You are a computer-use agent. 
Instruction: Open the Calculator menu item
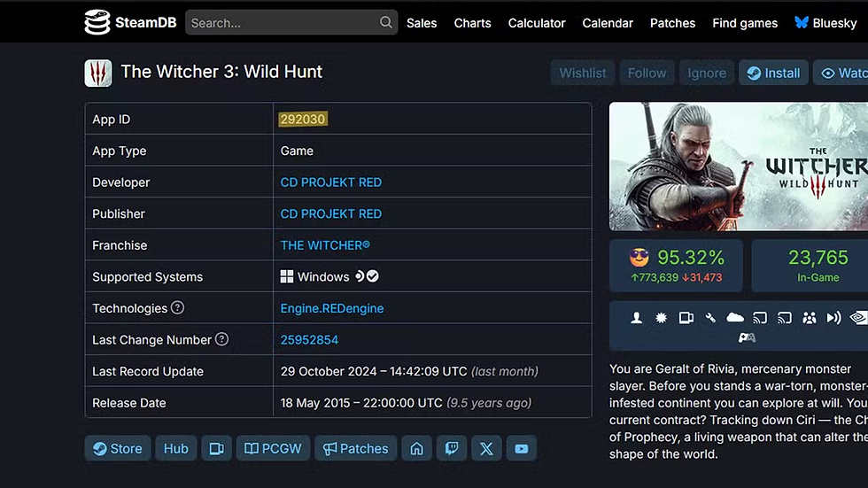(537, 23)
